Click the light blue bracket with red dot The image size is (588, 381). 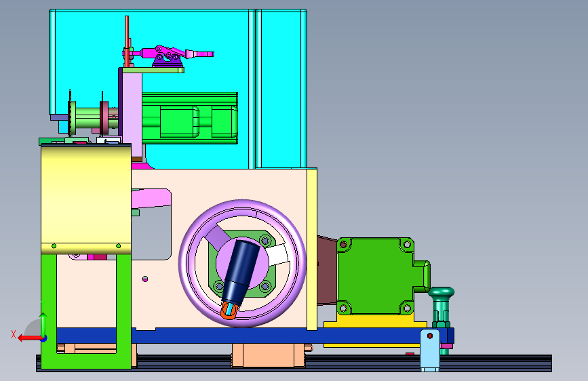430,350
